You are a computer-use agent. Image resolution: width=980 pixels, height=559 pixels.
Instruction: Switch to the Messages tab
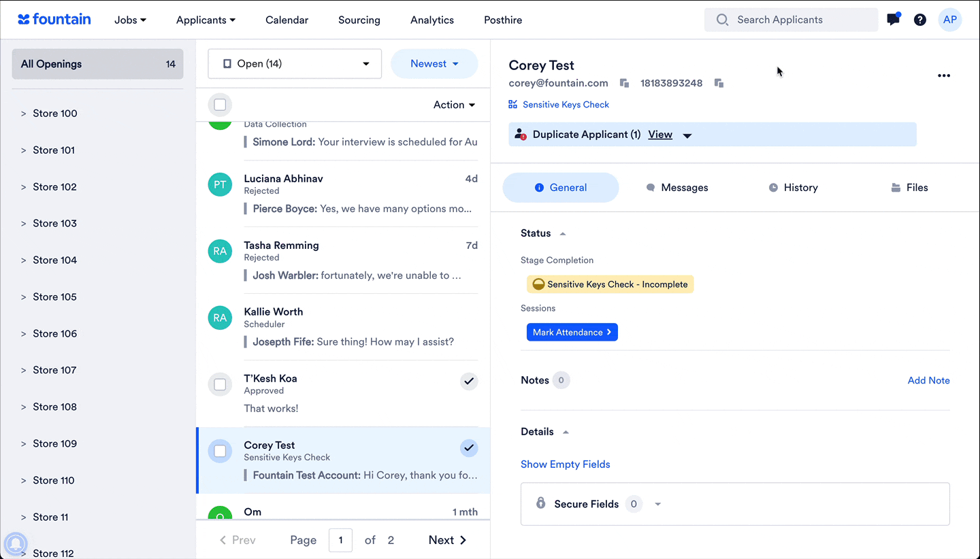(x=676, y=187)
